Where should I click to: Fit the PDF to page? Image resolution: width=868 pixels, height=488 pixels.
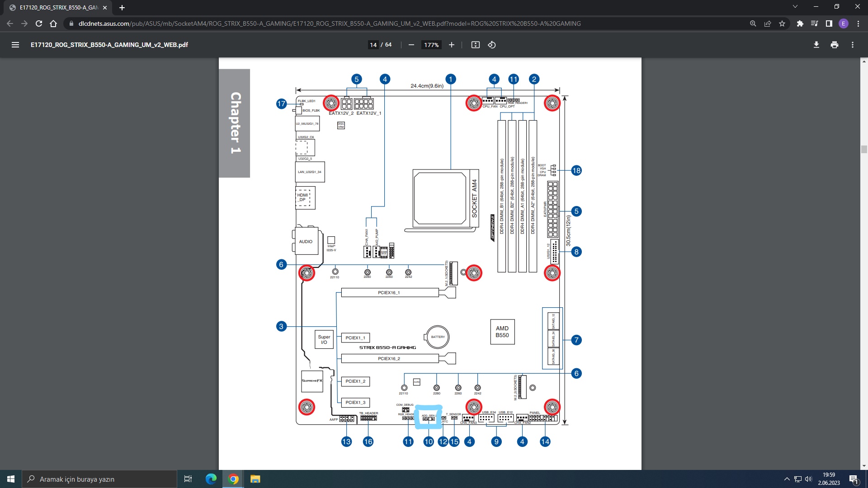point(475,45)
